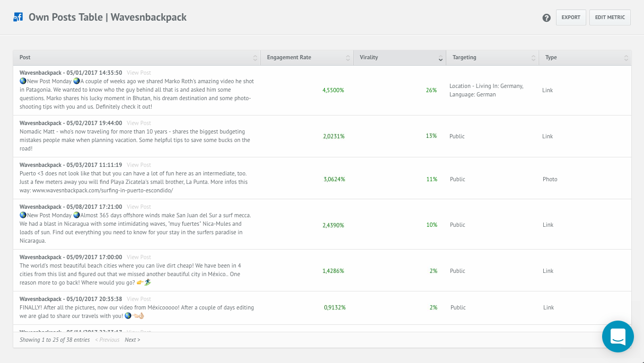
Task: Click the 11% virality value
Action: pos(432,179)
